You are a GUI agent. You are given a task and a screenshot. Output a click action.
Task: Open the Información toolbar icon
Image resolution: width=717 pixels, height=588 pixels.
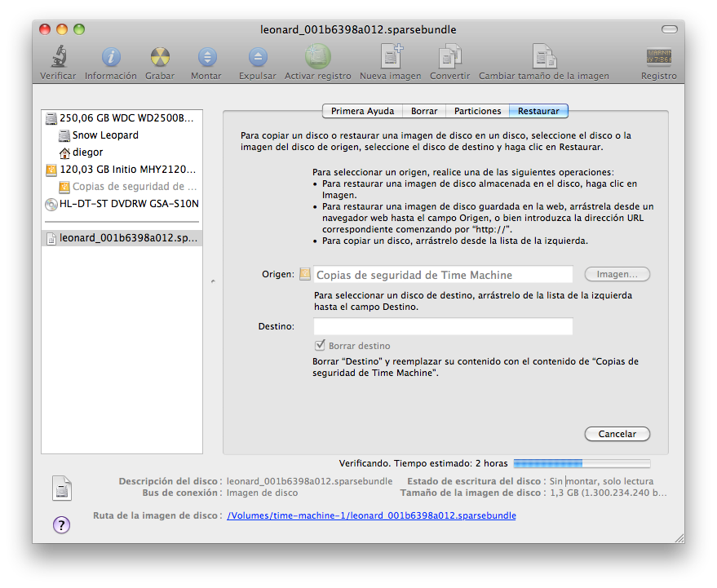click(x=111, y=57)
